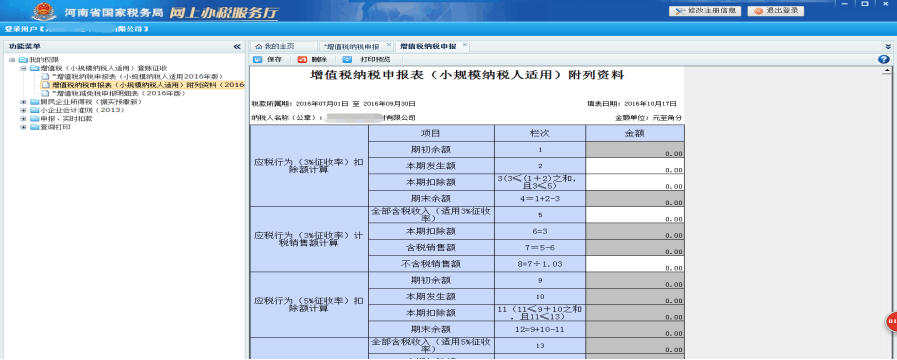Collapse the 增值税（小规模纳税人适用）查账征收 node
The image size is (897, 360).
[23, 68]
